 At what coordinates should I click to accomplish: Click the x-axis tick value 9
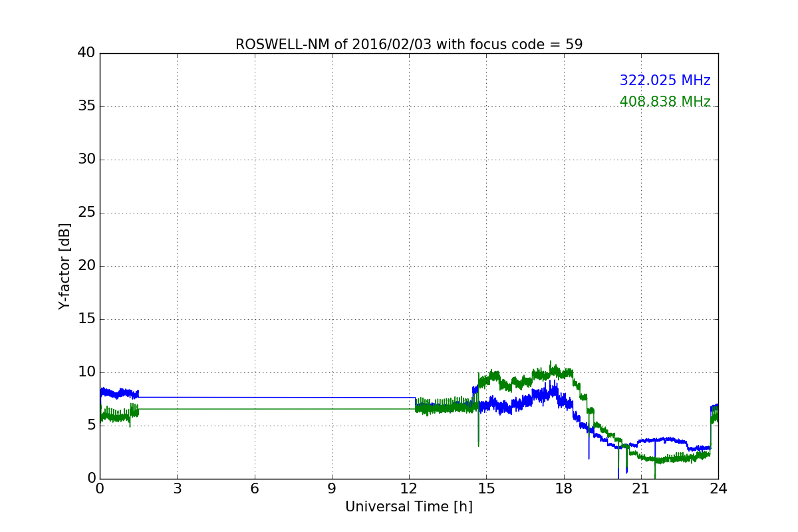point(332,489)
